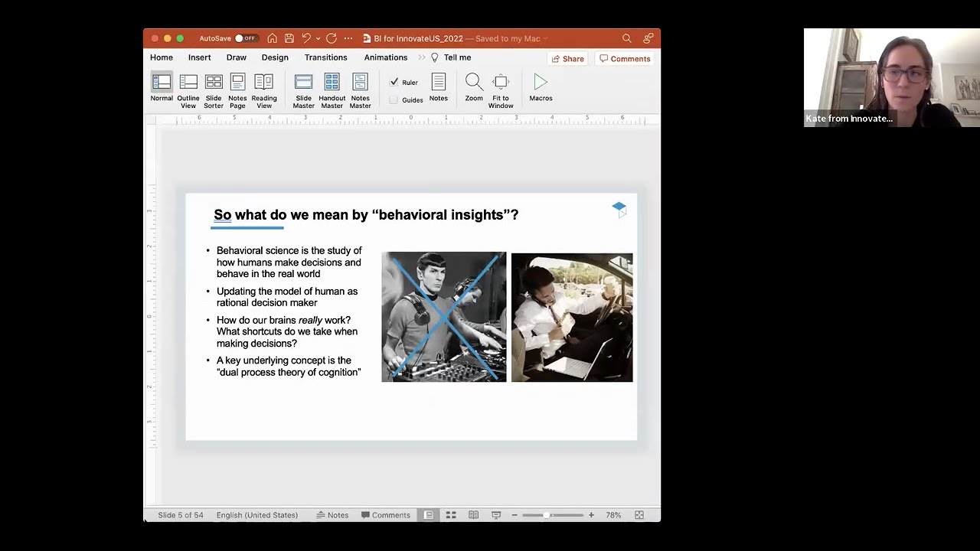Click English (United States) language indicator
The image size is (980, 551).
pyautogui.click(x=257, y=515)
